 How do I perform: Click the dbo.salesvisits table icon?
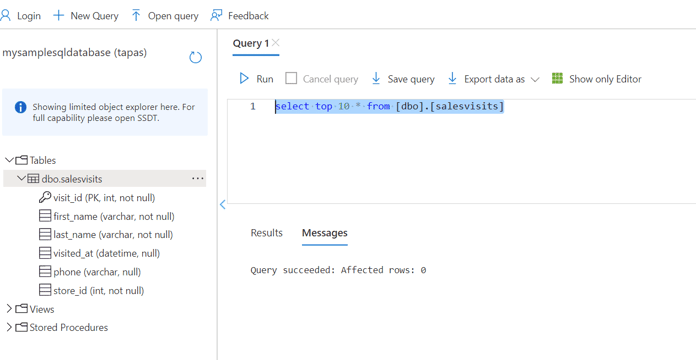click(33, 178)
